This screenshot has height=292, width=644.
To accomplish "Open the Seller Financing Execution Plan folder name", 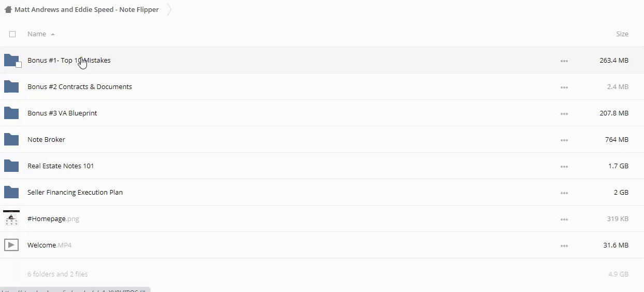I will click(75, 193).
